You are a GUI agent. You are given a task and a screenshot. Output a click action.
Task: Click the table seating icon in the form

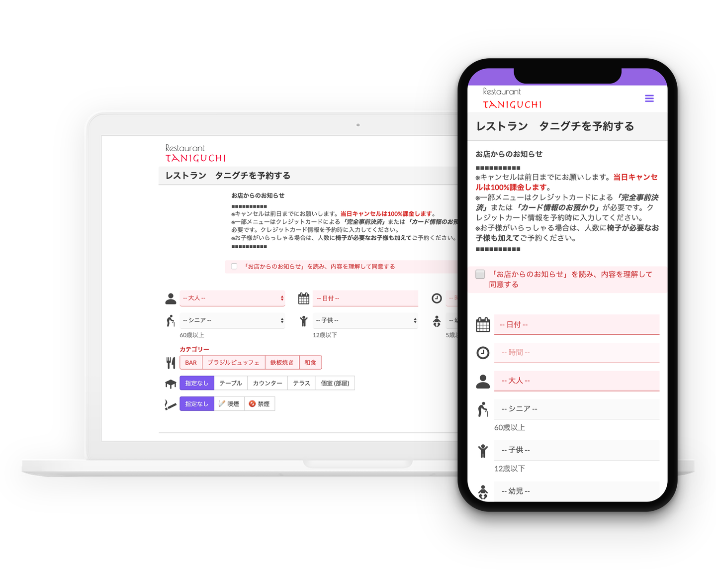click(x=170, y=383)
